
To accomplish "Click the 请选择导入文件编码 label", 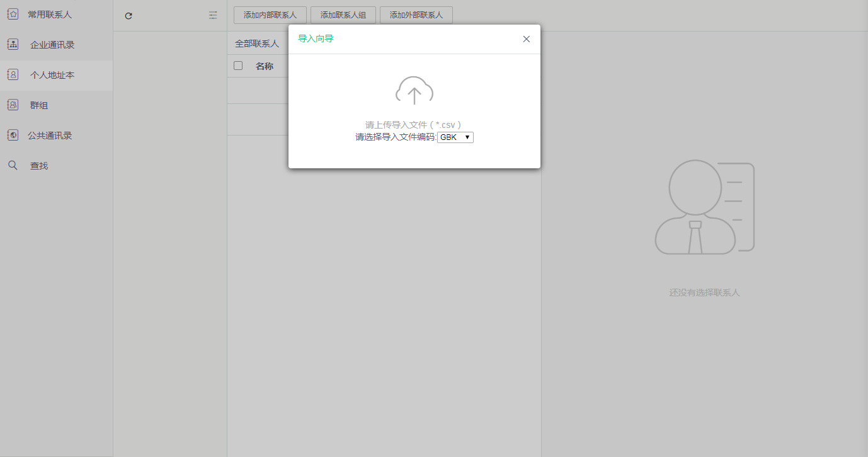I will 396,137.
